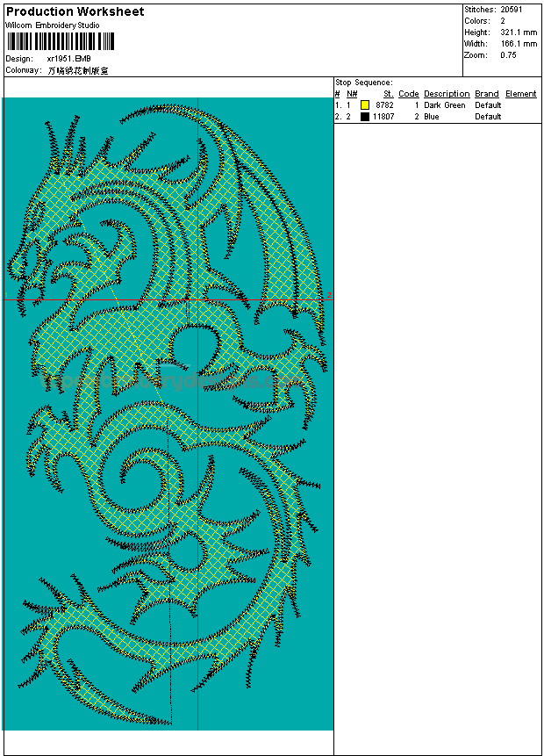Click the Height value 321.1 mm

pos(519,32)
